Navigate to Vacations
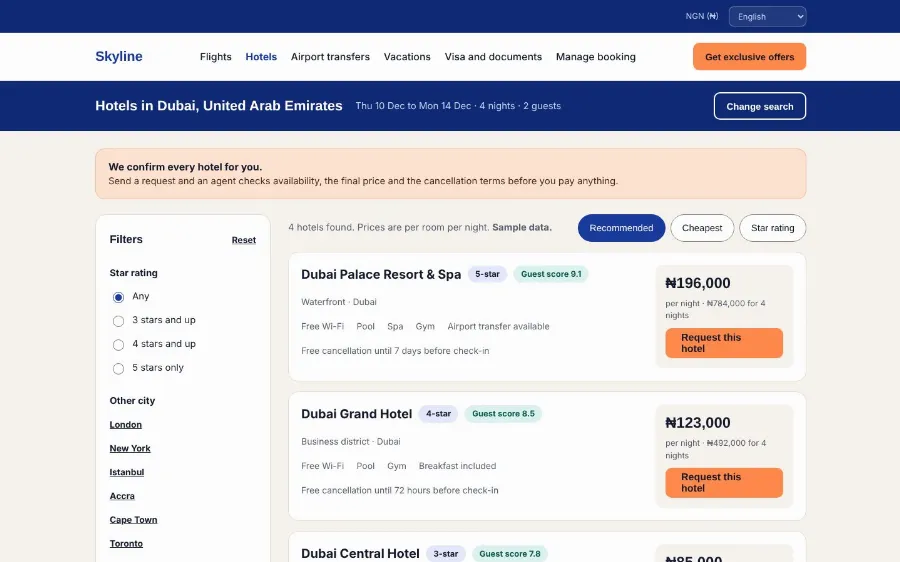The height and width of the screenshot is (562, 900). click(407, 57)
